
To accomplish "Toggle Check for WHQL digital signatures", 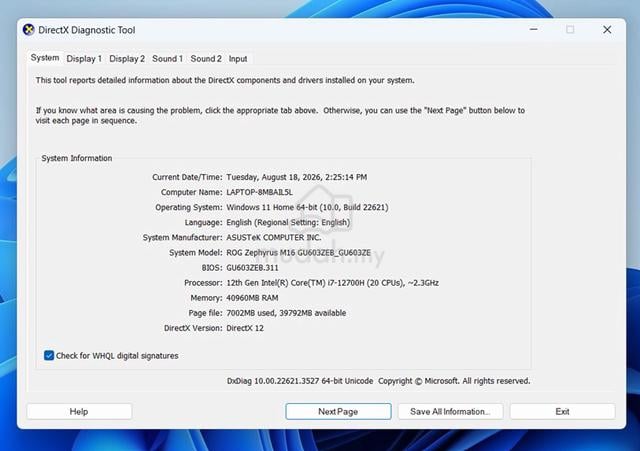I will tap(111, 355).
